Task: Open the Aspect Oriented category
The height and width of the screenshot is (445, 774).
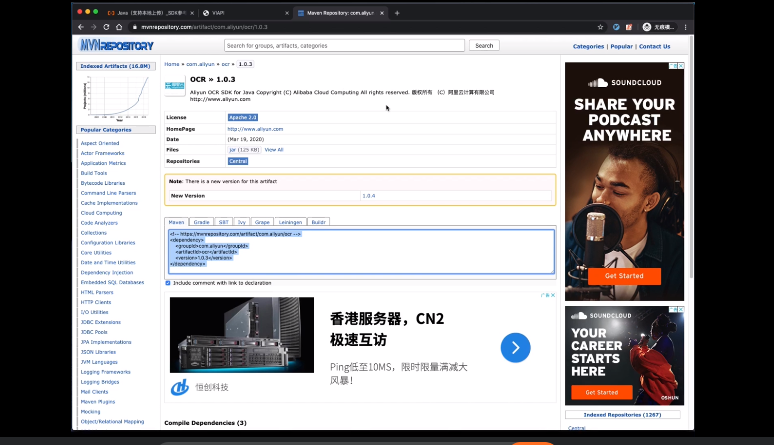Action: point(100,143)
